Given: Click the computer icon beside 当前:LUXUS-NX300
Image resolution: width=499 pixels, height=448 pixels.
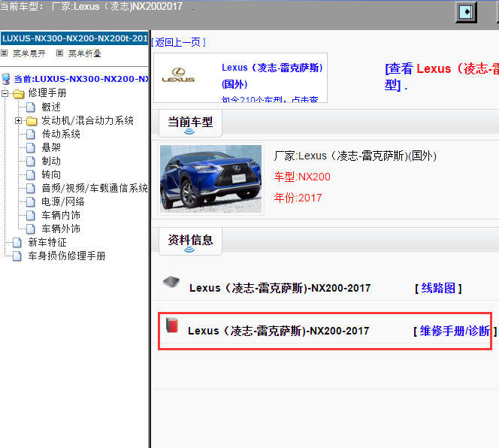Looking at the screenshot, I should pos(7,79).
